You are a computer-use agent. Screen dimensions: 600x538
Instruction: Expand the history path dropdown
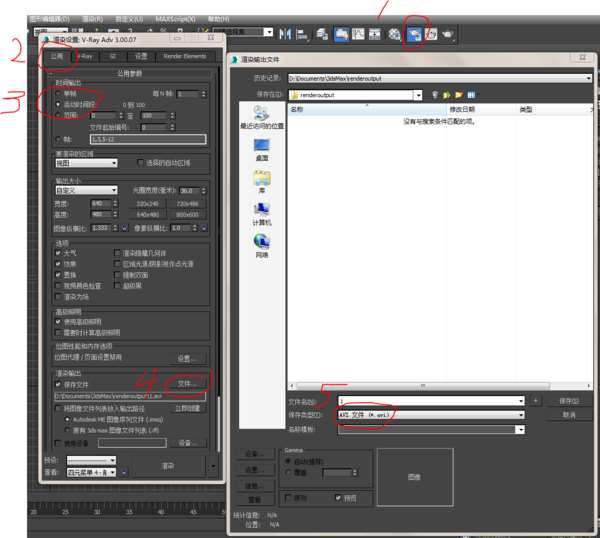(x=589, y=78)
